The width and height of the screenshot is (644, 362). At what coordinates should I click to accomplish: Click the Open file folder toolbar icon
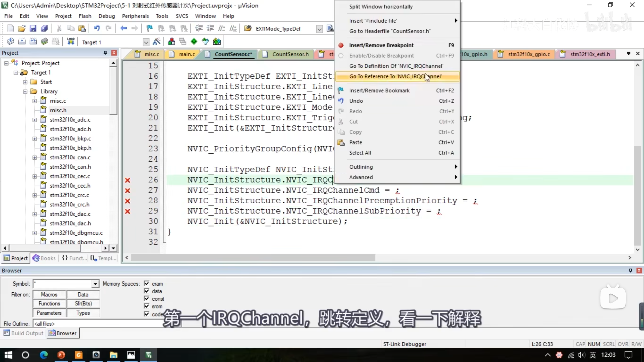point(22,28)
